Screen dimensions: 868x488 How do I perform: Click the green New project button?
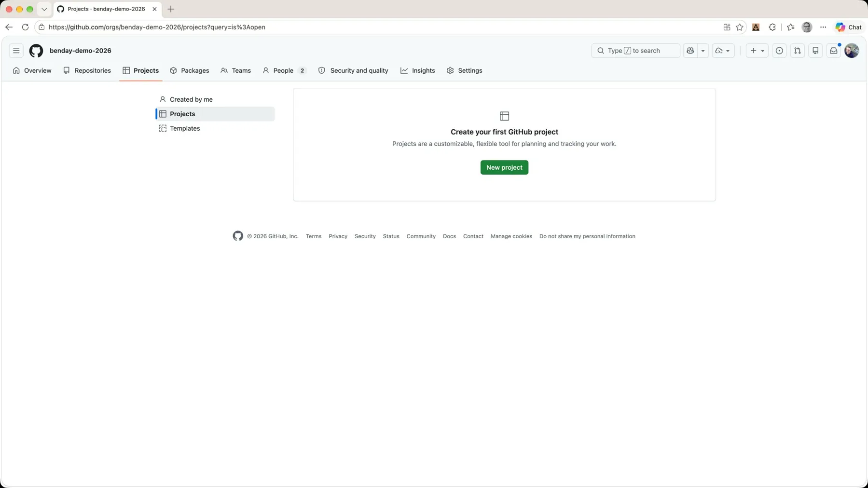(x=504, y=167)
